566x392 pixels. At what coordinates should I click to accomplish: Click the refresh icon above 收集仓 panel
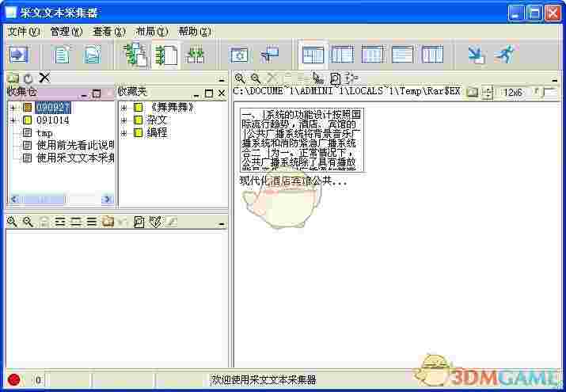pos(28,78)
